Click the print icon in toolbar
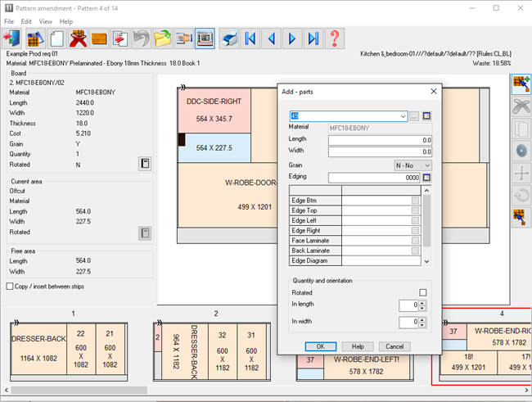The image size is (532, 402). pos(230,38)
